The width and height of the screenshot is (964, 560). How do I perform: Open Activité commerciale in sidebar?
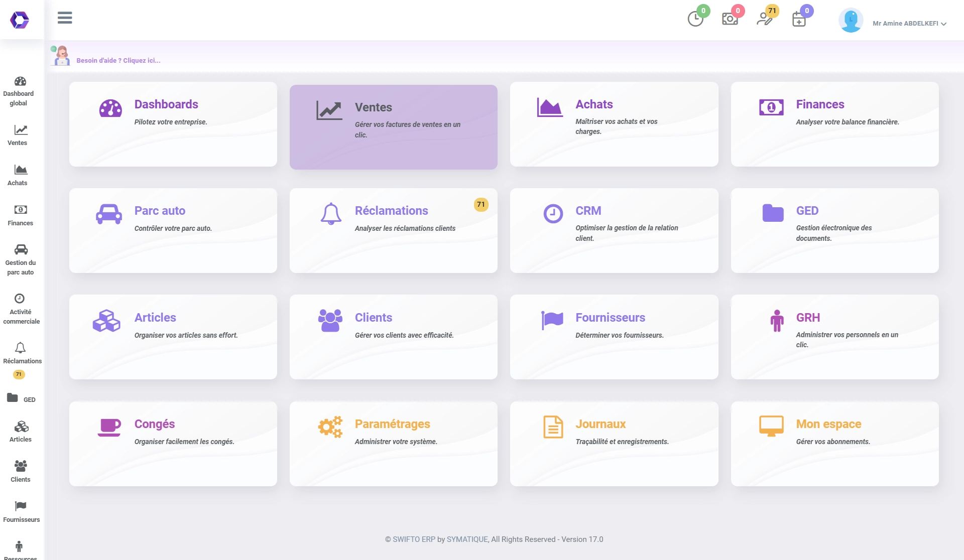click(x=21, y=309)
